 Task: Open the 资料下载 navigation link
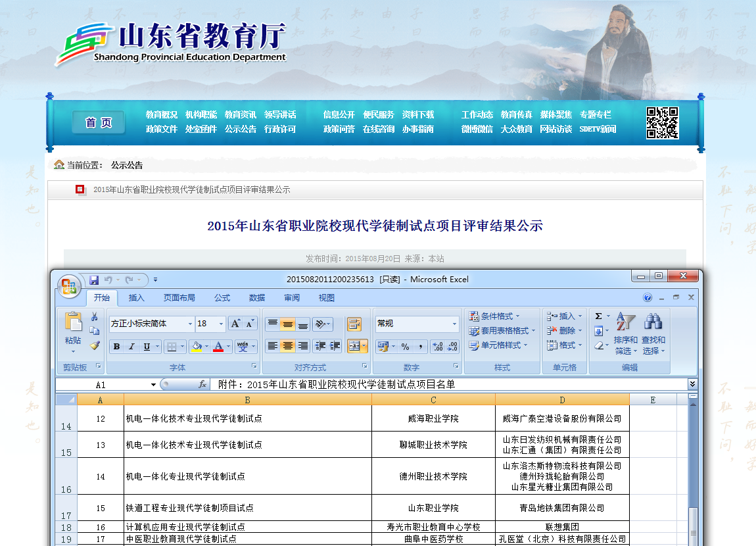[x=418, y=114]
